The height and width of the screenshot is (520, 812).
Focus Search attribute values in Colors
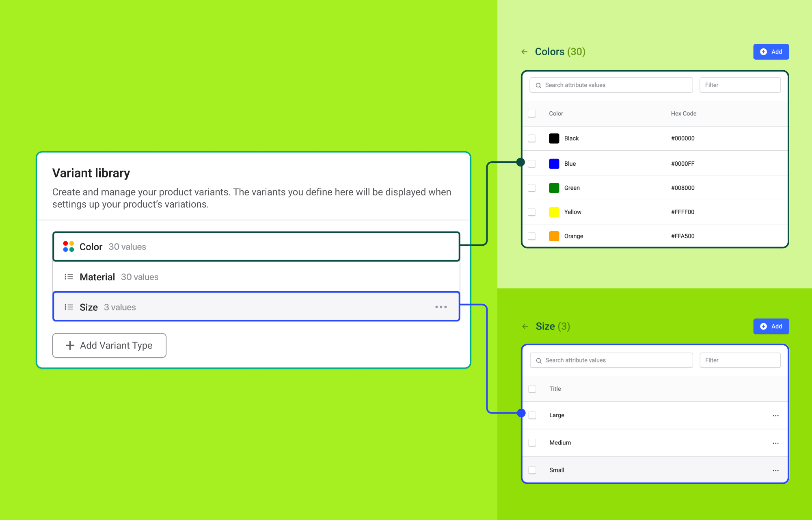point(611,85)
